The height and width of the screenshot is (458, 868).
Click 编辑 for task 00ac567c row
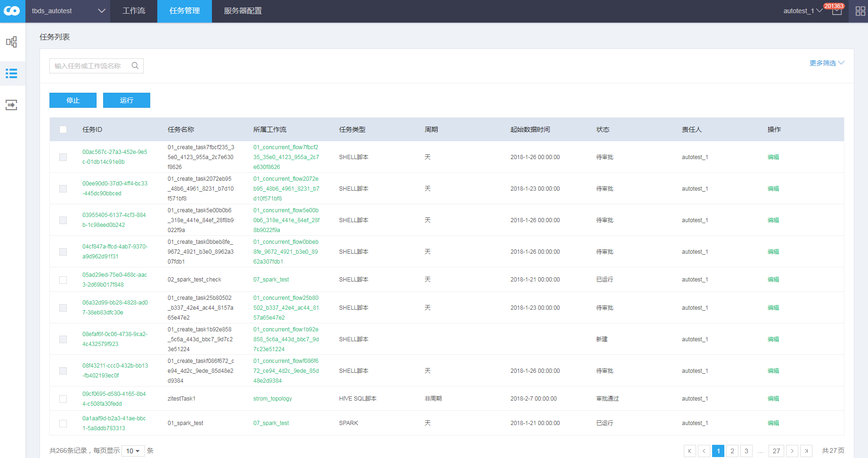coord(773,157)
